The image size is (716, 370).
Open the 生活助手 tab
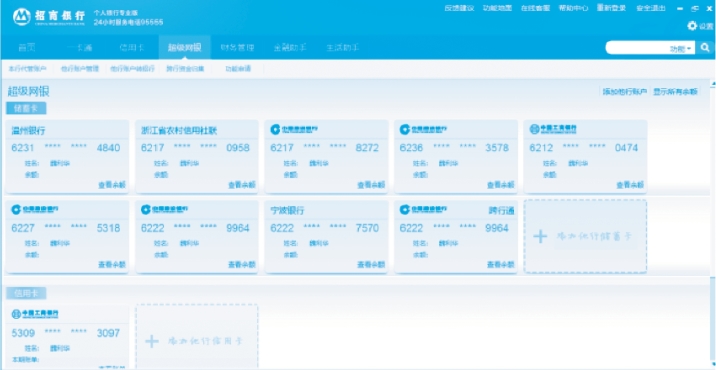[342, 48]
